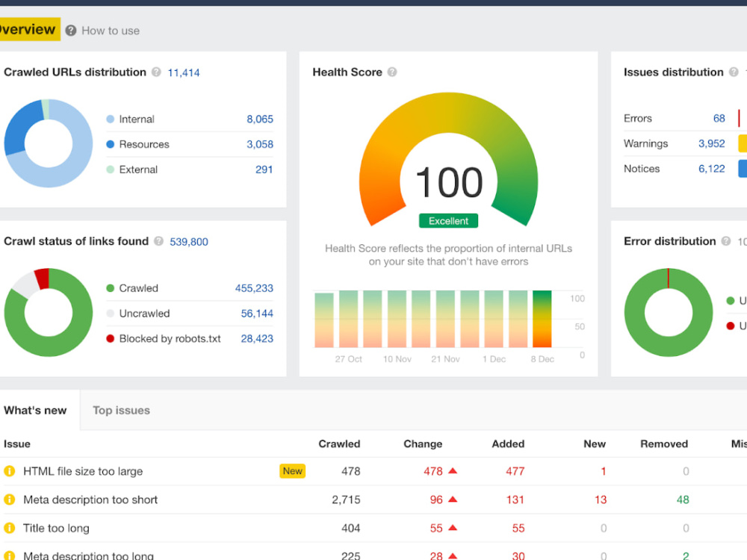Sort by the Issue column header
Screen dimensions: 747x560
[x=17, y=444]
